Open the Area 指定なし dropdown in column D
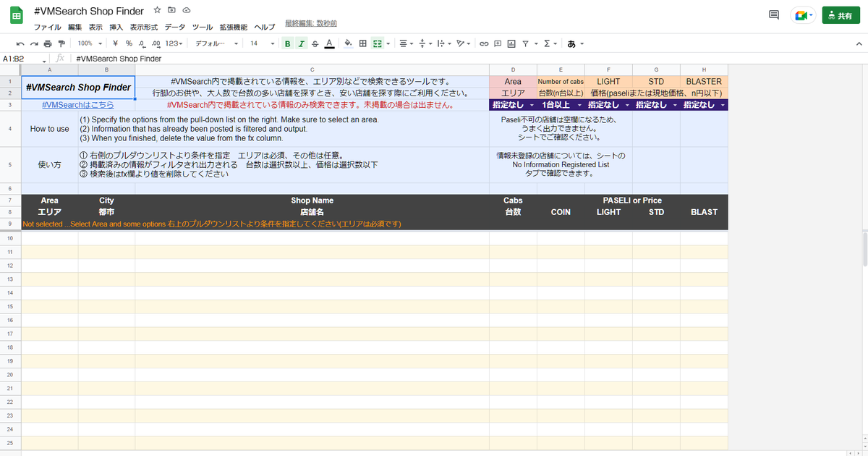This screenshot has width=868, height=456. (513, 105)
